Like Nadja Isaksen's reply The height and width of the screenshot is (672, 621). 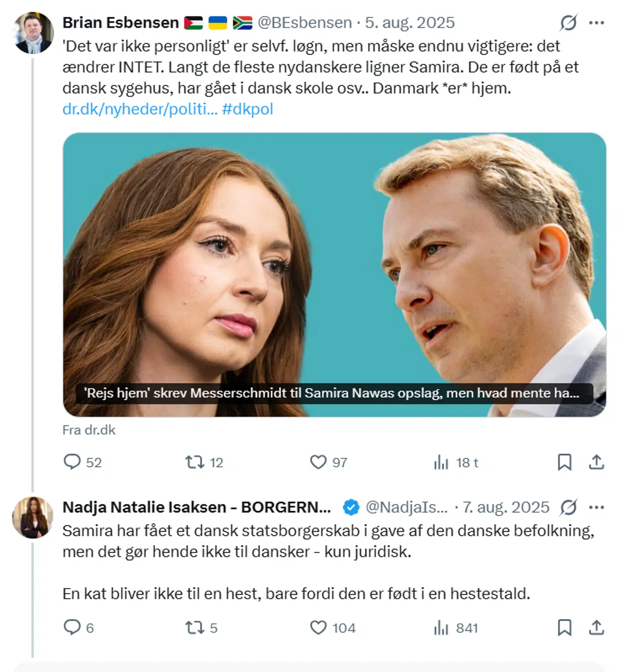[x=319, y=628]
